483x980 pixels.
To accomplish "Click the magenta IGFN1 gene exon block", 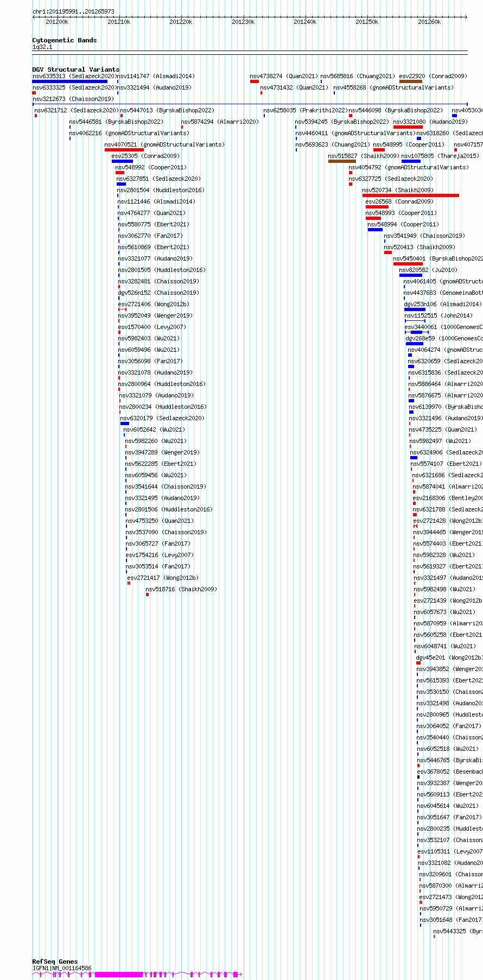I will 119,975.
